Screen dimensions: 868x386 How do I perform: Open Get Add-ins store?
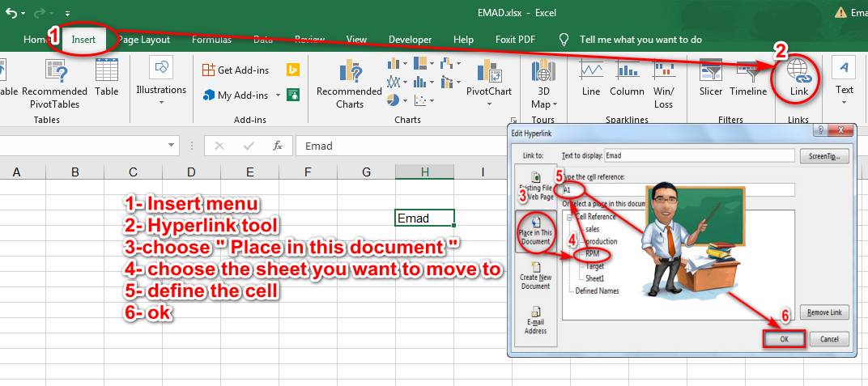coord(236,70)
